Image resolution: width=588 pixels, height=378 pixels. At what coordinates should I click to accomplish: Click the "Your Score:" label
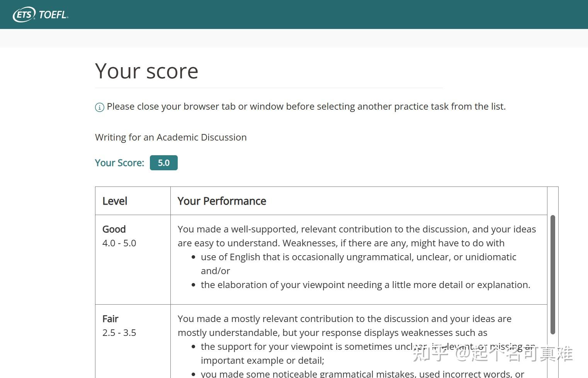[x=119, y=163]
